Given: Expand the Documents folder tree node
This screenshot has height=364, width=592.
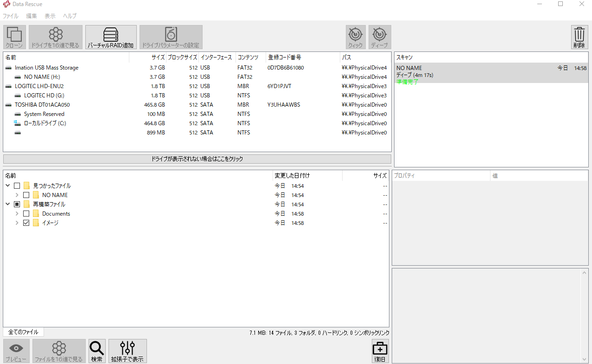Looking at the screenshot, I should pos(17,214).
